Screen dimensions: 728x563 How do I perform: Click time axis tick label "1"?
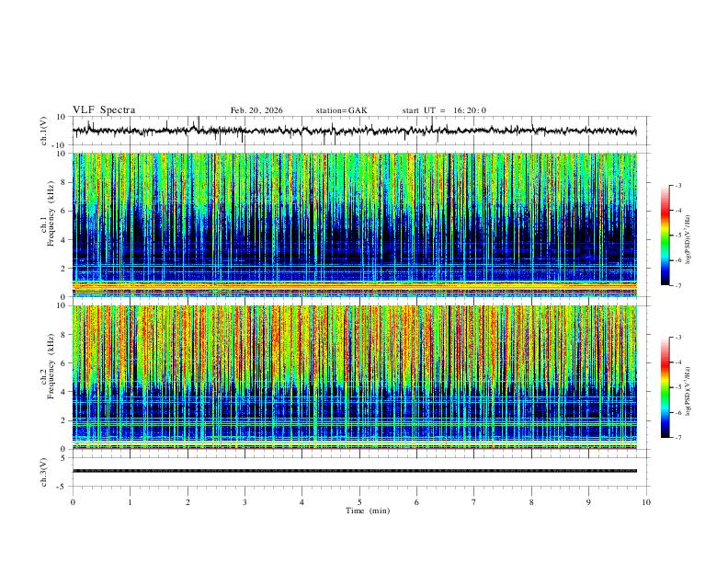[130, 502]
